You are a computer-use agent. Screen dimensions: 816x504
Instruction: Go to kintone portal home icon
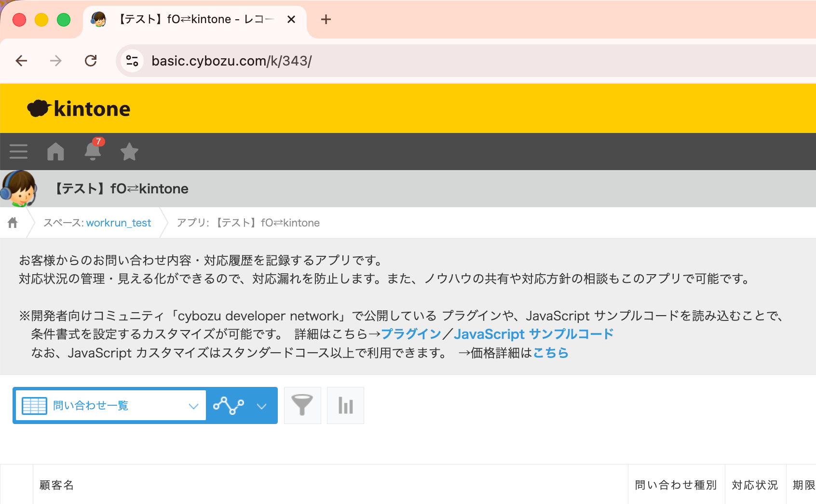(x=55, y=151)
